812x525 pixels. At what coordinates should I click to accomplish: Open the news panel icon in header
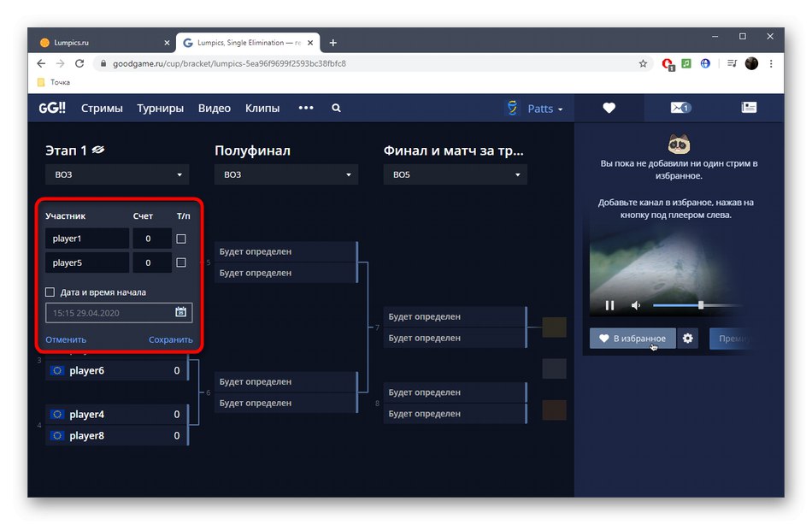click(749, 107)
